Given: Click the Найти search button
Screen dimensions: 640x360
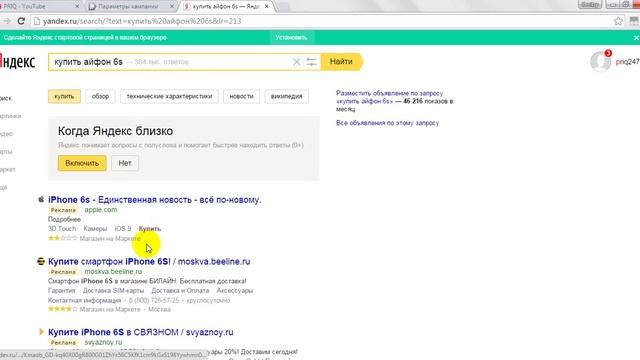Looking at the screenshot, I should click(341, 62).
